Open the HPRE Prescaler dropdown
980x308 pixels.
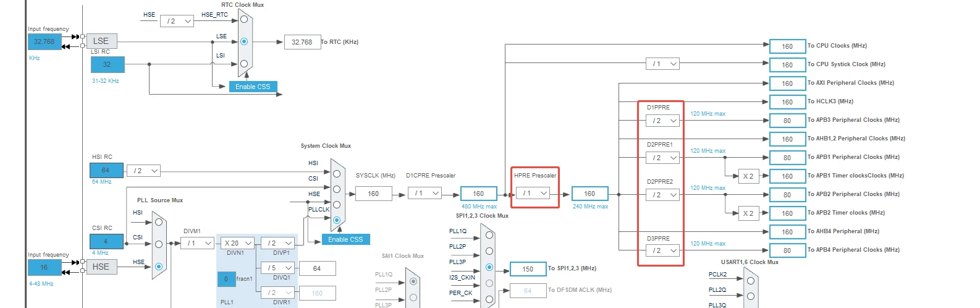tap(533, 194)
